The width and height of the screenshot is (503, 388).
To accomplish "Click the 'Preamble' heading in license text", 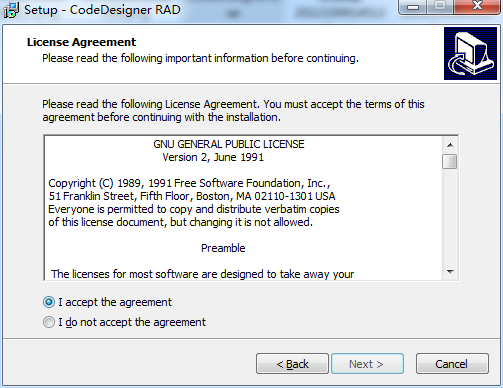I will click(x=223, y=248).
